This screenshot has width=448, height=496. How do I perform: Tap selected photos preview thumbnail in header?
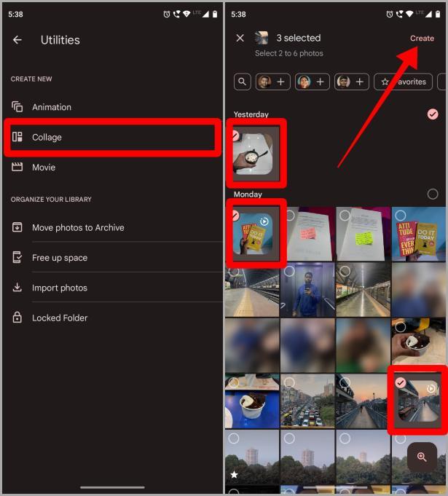(x=262, y=38)
